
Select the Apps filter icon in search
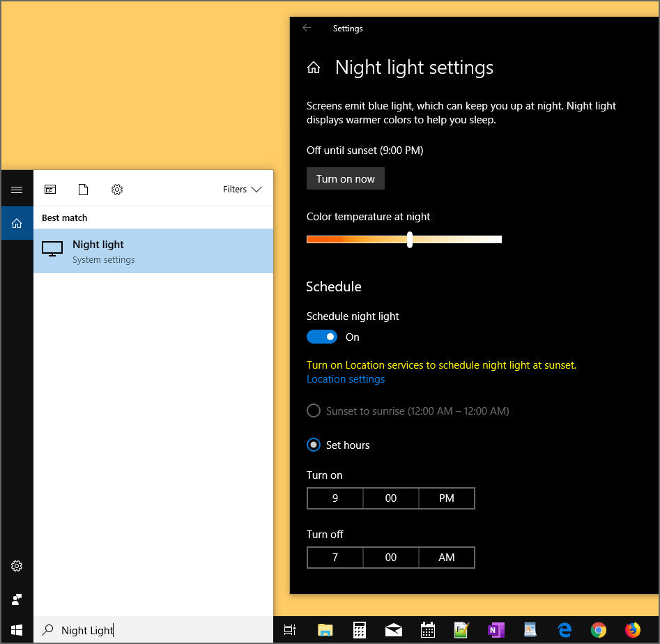50,190
